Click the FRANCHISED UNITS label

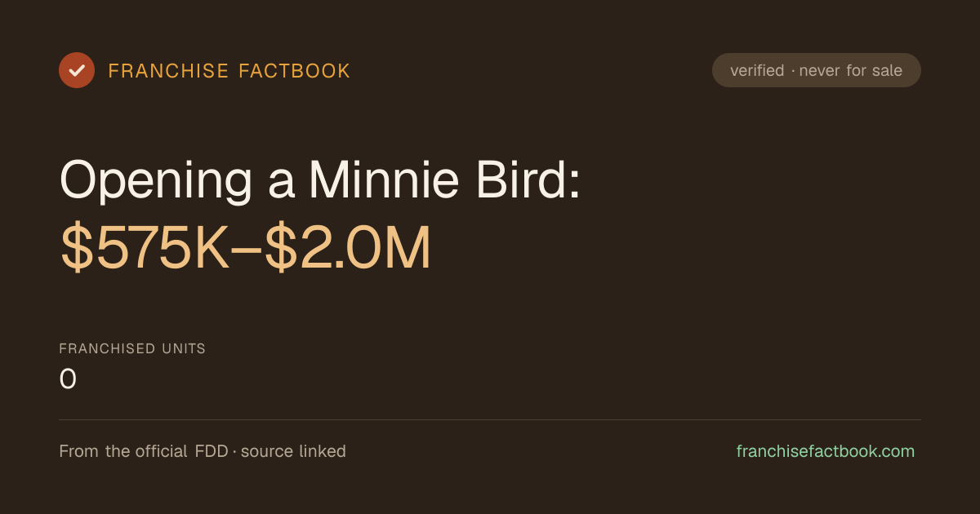pyautogui.click(x=132, y=349)
